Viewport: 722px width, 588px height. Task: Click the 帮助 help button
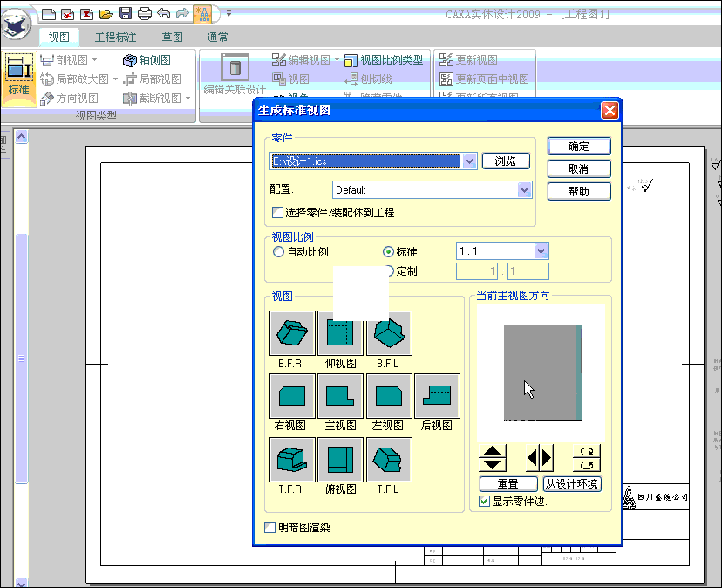click(579, 191)
